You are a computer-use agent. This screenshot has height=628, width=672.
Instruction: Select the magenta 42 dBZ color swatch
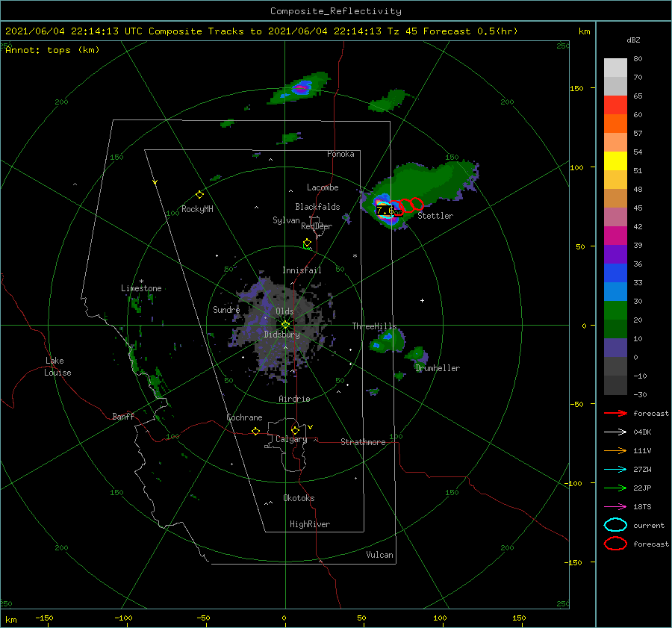615,236
